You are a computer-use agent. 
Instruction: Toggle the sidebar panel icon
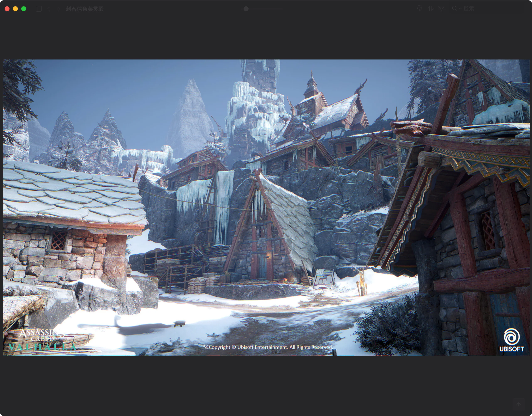[x=39, y=9]
